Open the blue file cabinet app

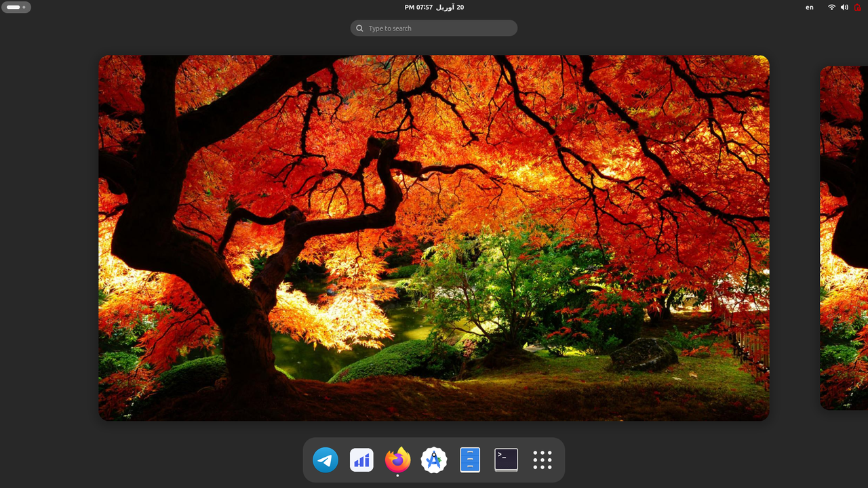tap(470, 460)
